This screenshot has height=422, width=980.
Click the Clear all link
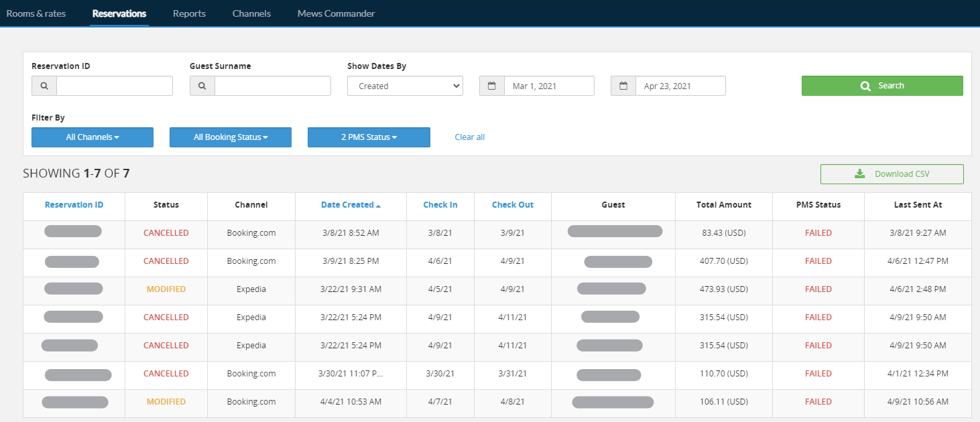pyautogui.click(x=470, y=137)
